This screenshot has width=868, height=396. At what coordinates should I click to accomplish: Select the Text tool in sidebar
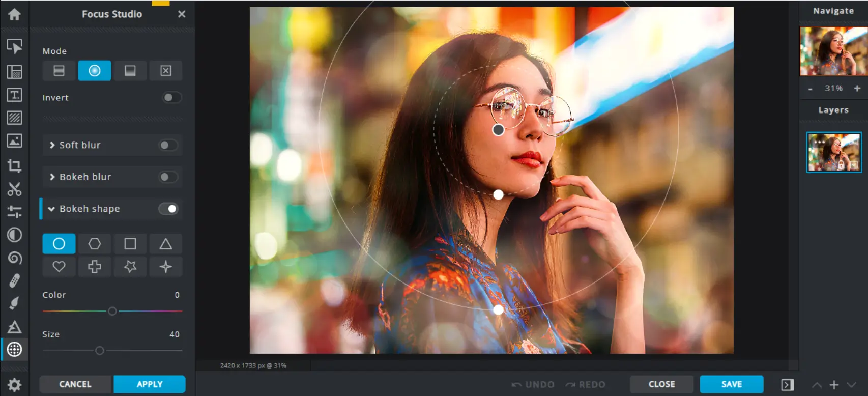tap(14, 95)
